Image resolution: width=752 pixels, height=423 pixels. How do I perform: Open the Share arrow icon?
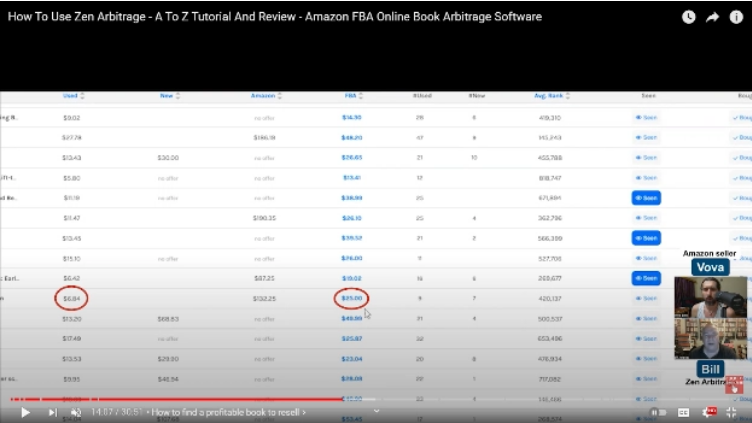[713, 17]
